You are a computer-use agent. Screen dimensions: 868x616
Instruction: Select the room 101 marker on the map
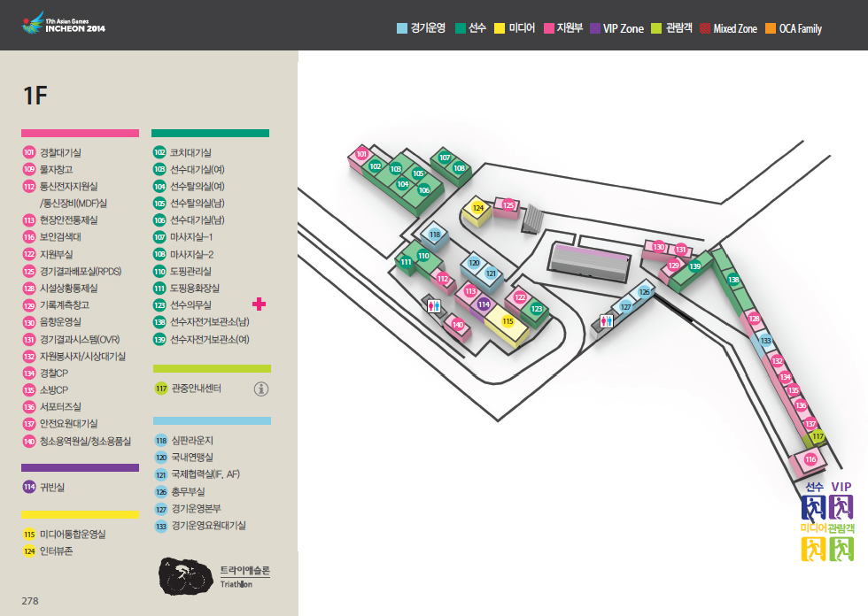coord(361,154)
